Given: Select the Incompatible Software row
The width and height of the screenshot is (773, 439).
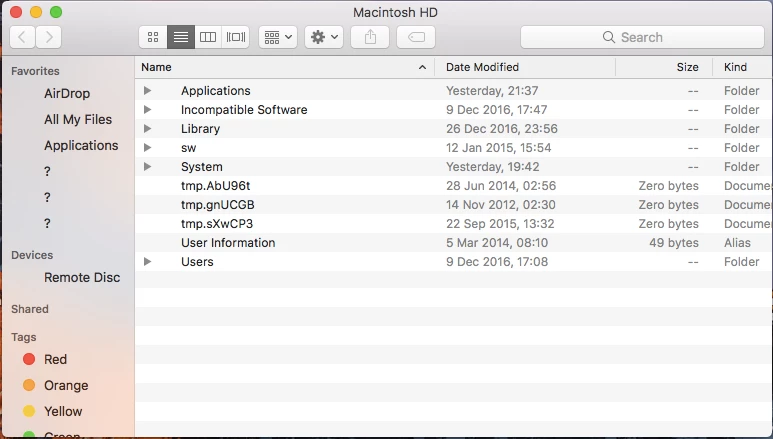Looking at the screenshot, I should tap(454, 110).
